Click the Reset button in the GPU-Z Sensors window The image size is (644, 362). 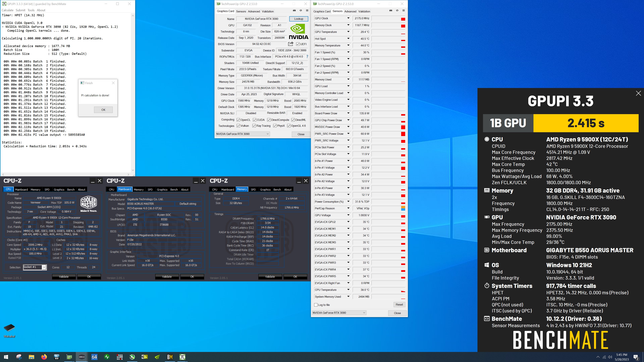pyautogui.click(x=399, y=305)
